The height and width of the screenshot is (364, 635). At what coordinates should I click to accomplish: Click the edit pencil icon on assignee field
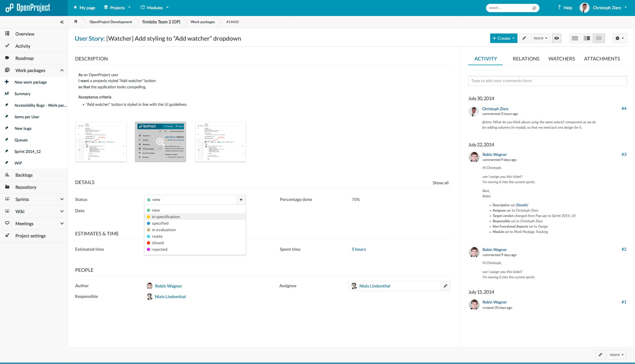coord(445,285)
